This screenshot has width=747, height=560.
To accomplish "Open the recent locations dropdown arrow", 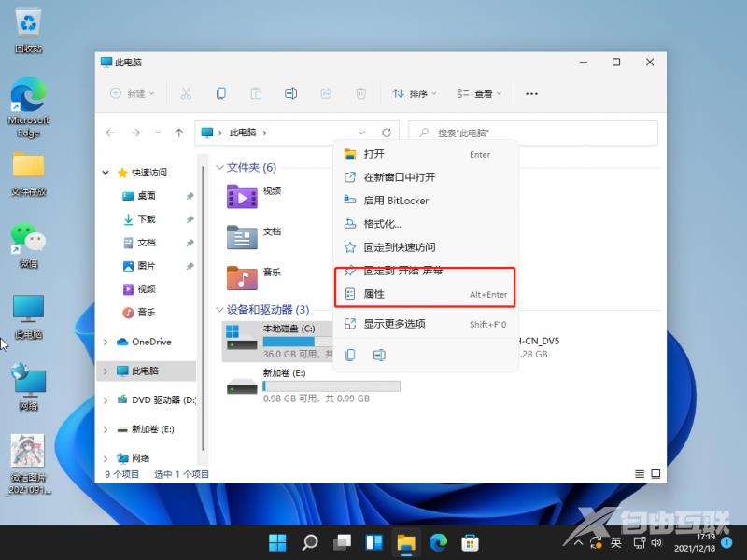I will (158, 133).
